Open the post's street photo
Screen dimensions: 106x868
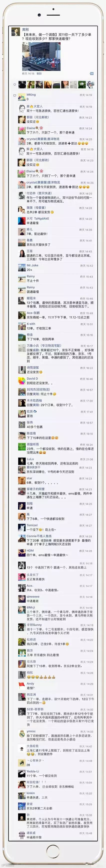click(41, 57)
